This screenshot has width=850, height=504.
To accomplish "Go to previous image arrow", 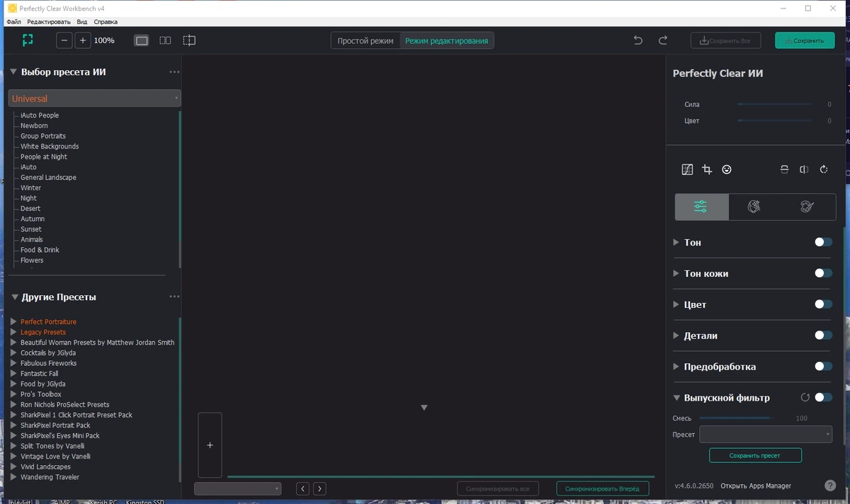I will (303, 488).
